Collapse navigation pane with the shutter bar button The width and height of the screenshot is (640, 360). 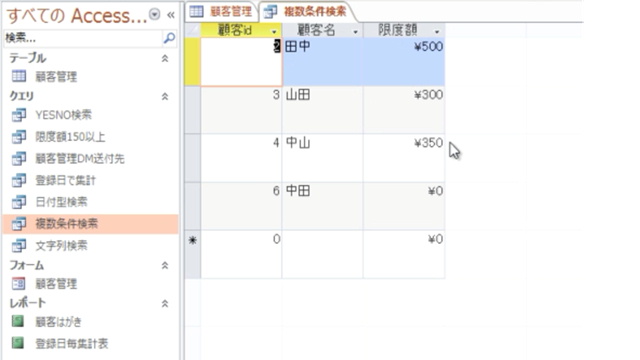171,16
